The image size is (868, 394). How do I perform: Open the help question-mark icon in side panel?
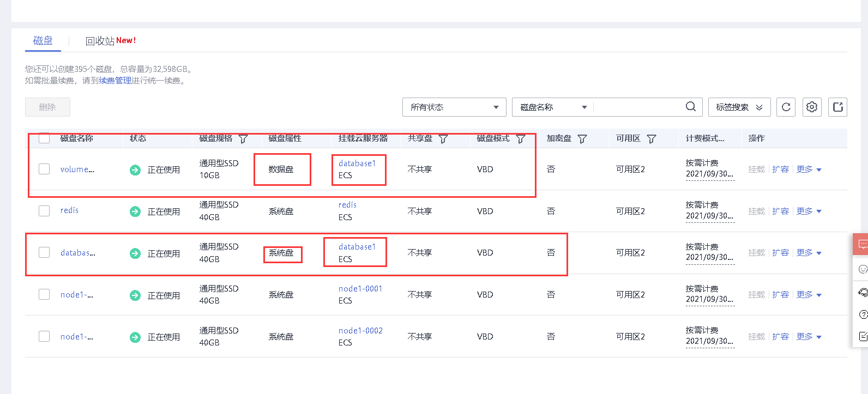(x=863, y=314)
